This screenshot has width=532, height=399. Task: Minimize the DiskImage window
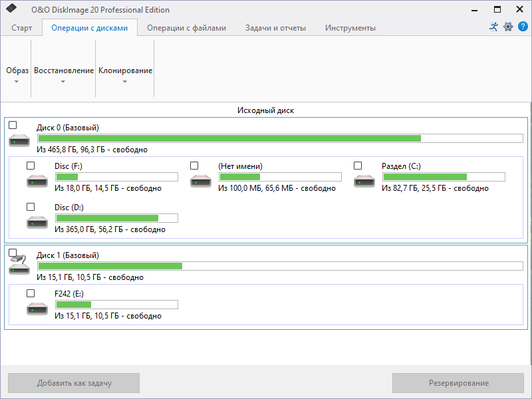[x=475, y=10]
